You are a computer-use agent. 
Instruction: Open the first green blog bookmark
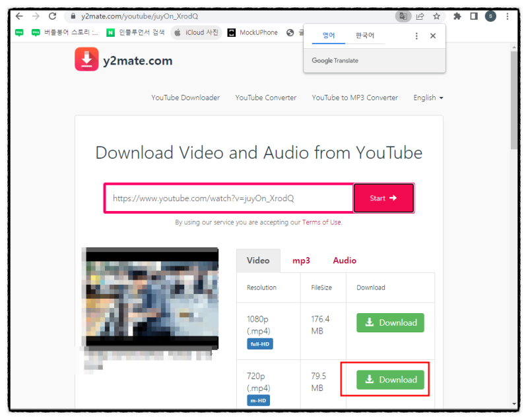19,32
